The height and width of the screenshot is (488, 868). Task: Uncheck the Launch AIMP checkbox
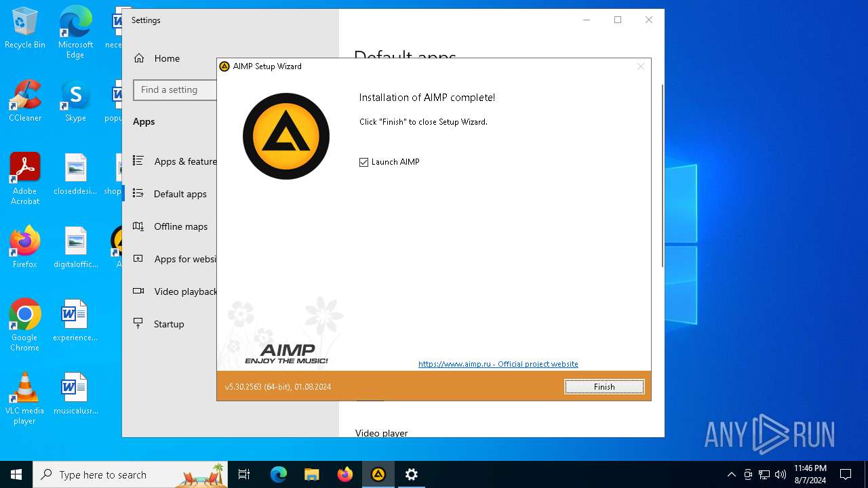(363, 162)
